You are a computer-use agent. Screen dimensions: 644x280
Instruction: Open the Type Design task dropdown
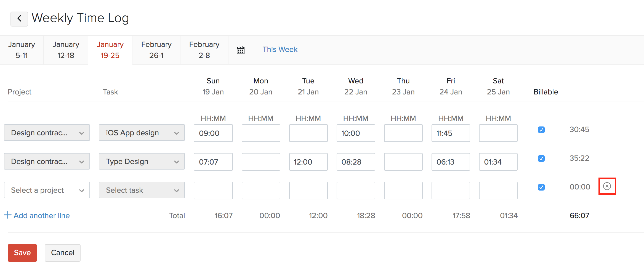142,162
